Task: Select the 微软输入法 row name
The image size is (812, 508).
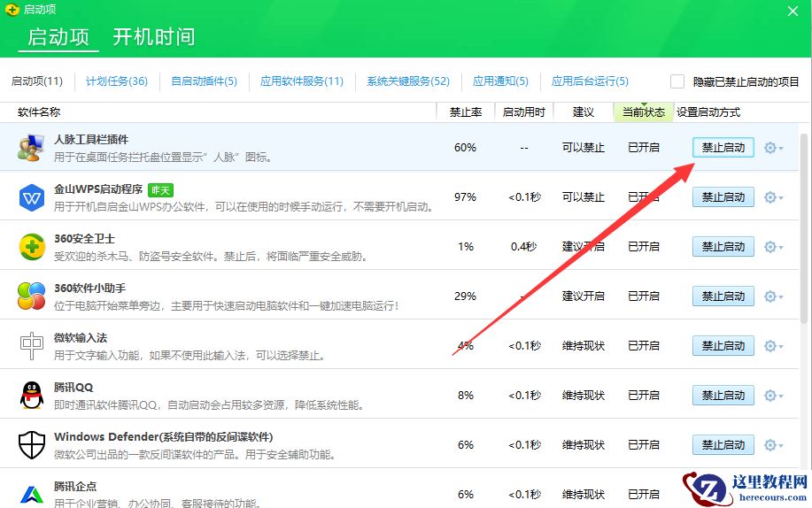Action: coord(81,337)
